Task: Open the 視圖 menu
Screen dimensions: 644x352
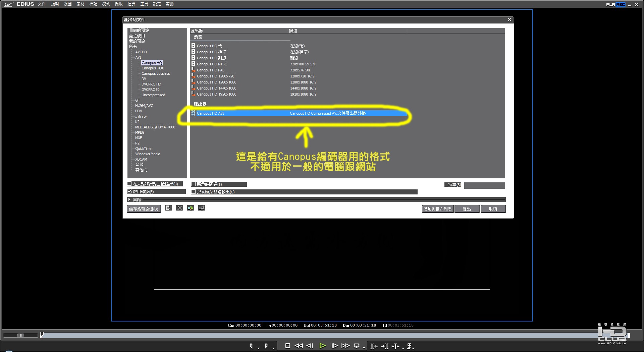Action: click(x=68, y=4)
